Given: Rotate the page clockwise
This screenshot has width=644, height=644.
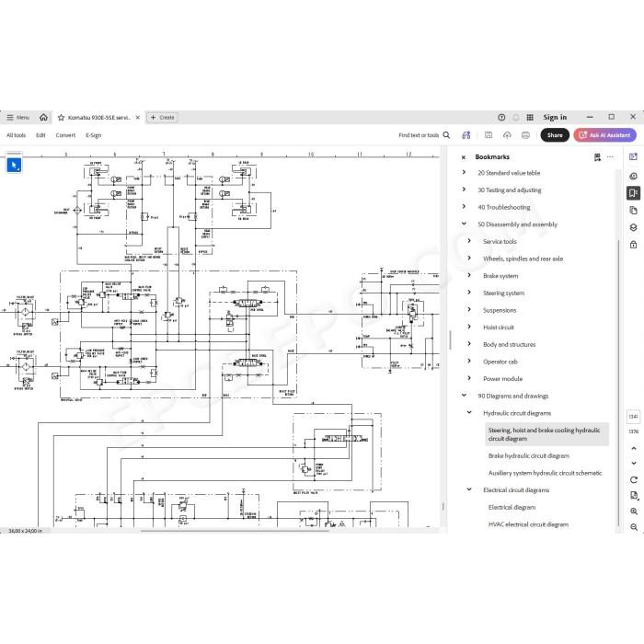Looking at the screenshot, I should click(x=634, y=479).
